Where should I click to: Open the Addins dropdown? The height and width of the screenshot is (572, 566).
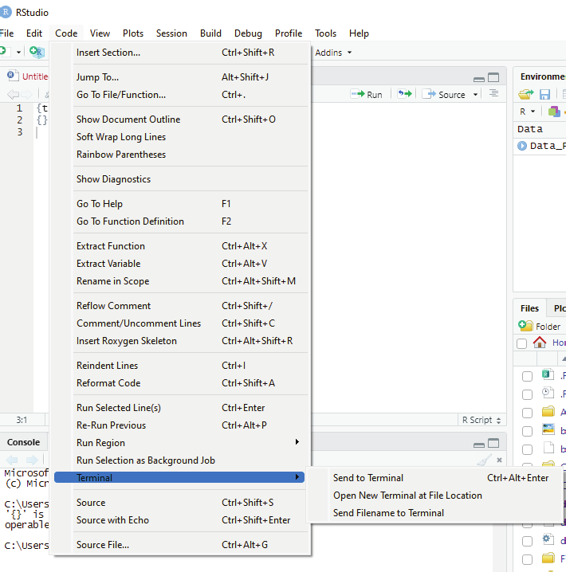[x=333, y=53]
